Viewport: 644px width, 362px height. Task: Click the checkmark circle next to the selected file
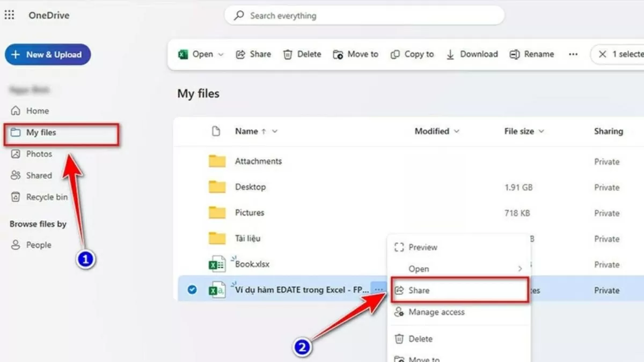(x=192, y=289)
